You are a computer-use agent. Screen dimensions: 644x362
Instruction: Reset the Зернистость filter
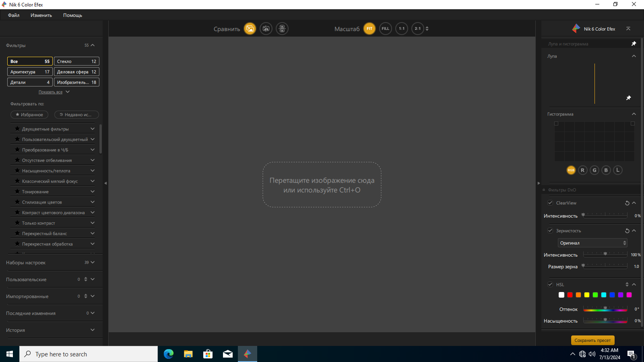point(627,230)
